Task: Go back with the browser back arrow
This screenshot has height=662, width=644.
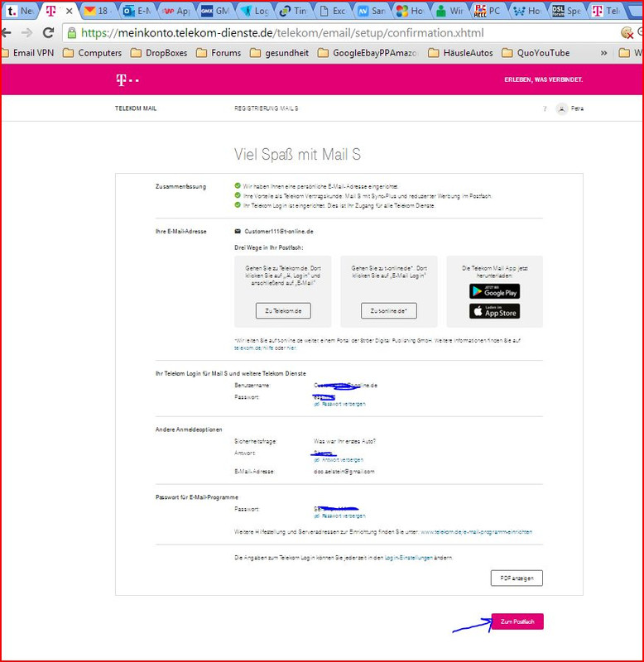Action: pos(6,32)
